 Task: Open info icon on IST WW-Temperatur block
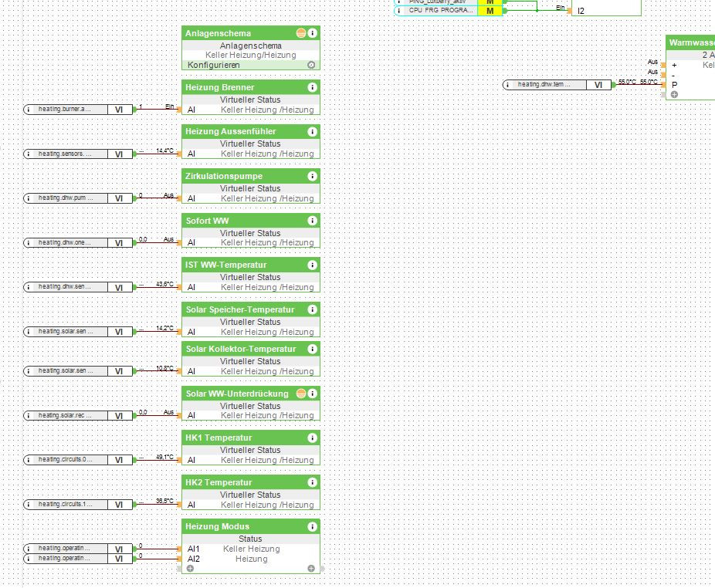(x=313, y=265)
